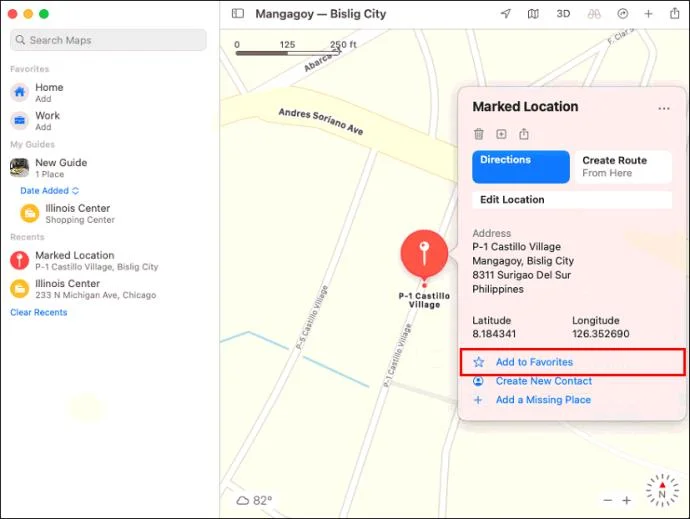Click the Marked Location card heading
This screenshot has width=690, height=519.
(525, 107)
